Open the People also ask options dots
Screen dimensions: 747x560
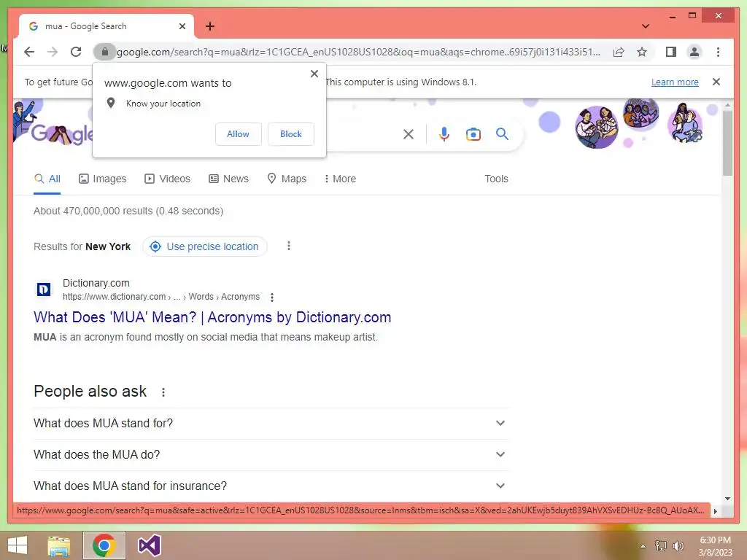(x=163, y=392)
